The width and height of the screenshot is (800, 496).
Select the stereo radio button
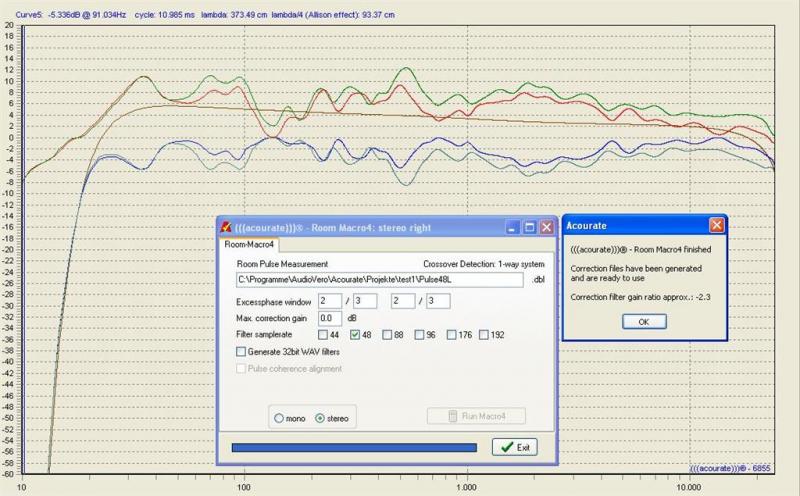tap(320, 417)
